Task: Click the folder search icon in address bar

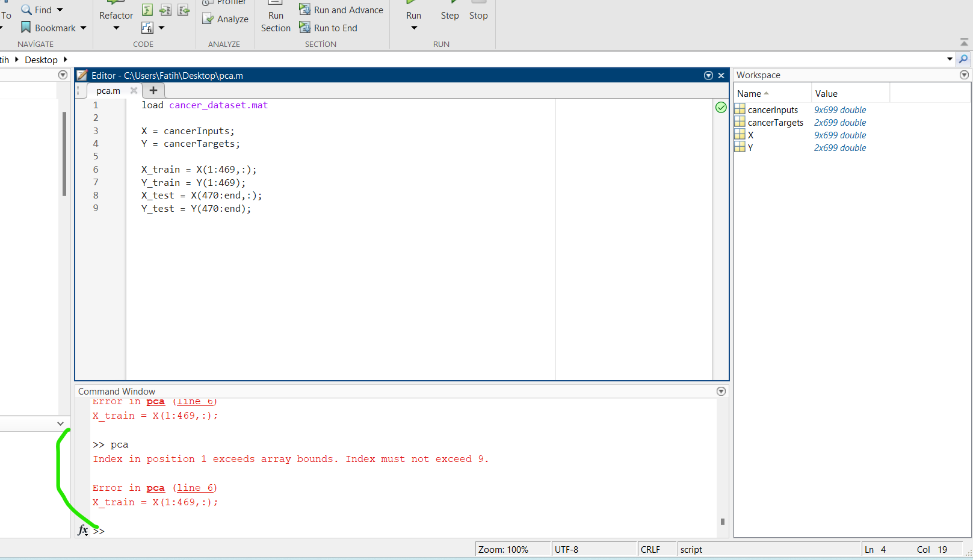Action: click(x=963, y=59)
